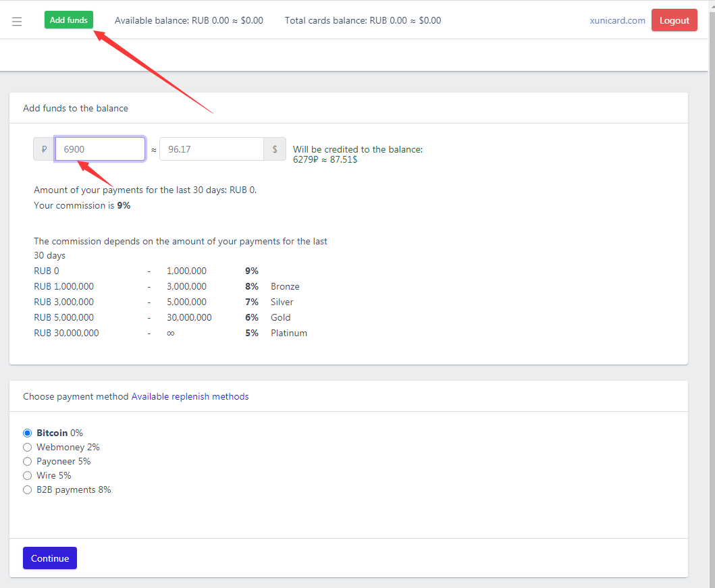
Task: Open the hamburger sidebar menu
Action: (17, 21)
